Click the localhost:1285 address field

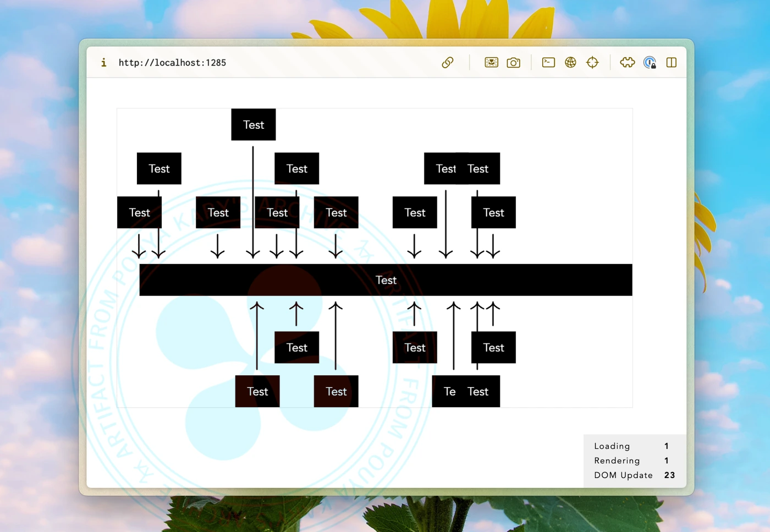tap(172, 63)
